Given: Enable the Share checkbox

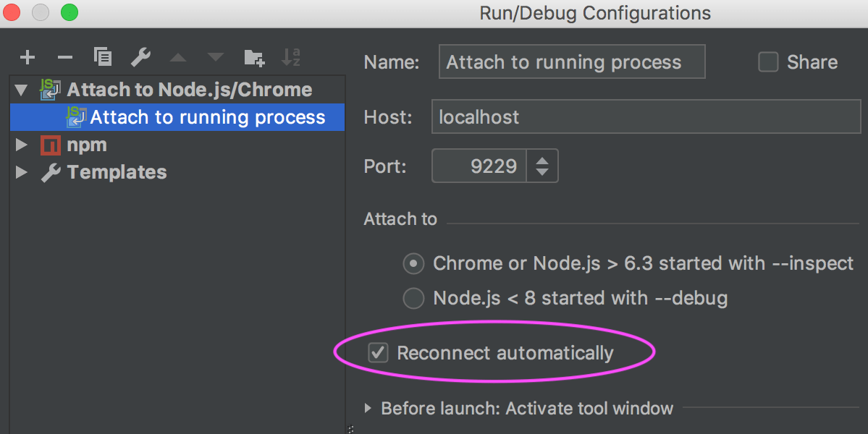Looking at the screenshot, I should (767, 62).
